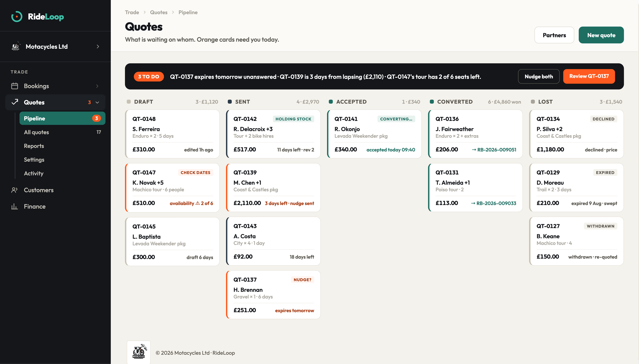
Task: Click the WITHDRAWN tag on QT-0127
Action: tap(601, 226)
